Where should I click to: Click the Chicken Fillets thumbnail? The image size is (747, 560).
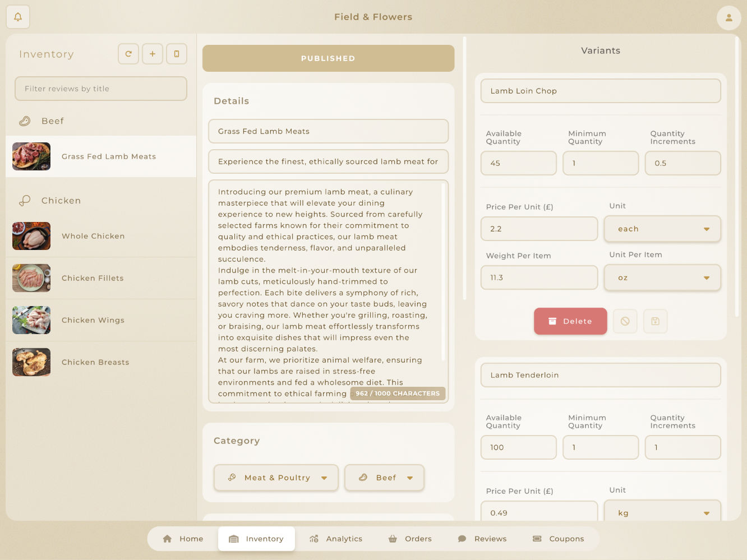(x=31, y=278)
